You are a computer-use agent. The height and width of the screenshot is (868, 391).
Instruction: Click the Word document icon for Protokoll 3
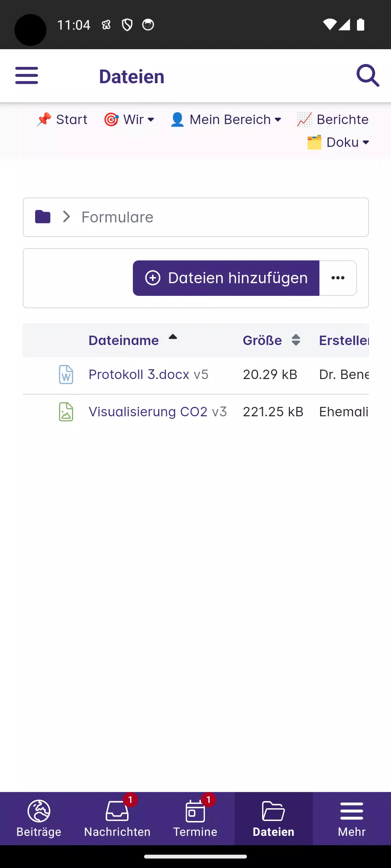pyautogui.click(x=66, y=375)
